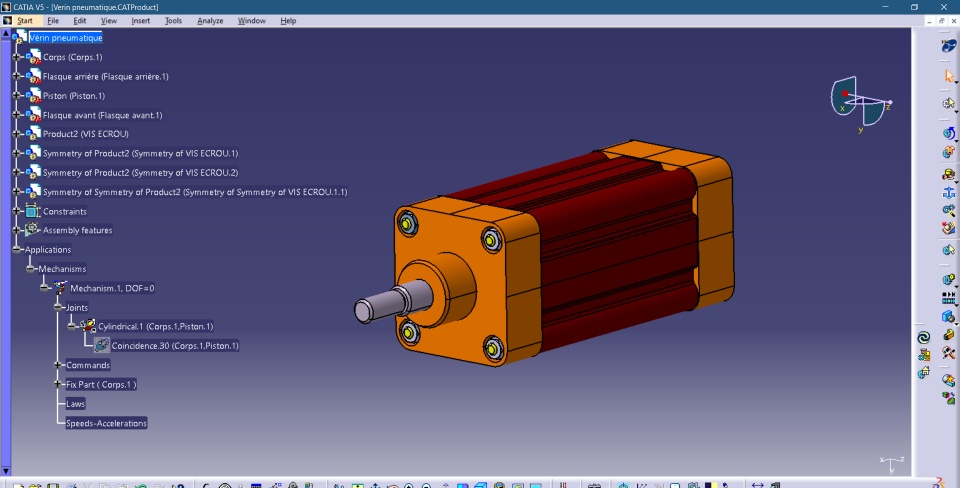Image resolution: width=960 pixels, height=488 pixels.
Task: Click the Corps (Corps.1) part icon
Action: [x=33, y=57]
